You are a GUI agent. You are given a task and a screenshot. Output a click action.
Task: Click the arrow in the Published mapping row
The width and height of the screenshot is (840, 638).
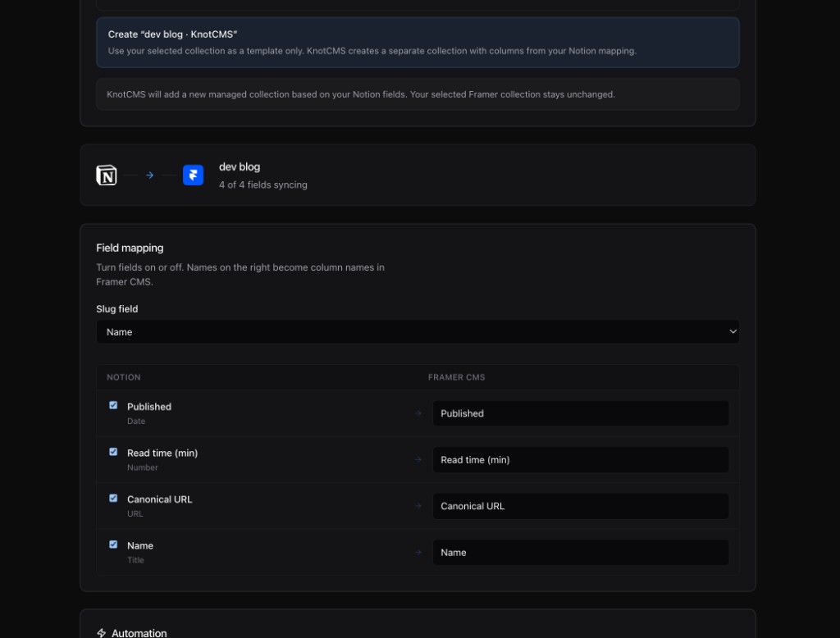pyautogui.click(x=418, y=413)
